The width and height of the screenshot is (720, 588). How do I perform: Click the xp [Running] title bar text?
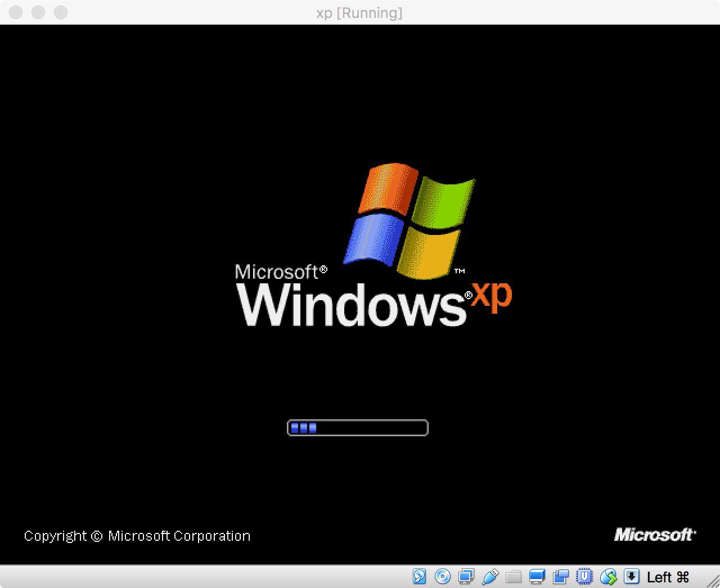[359, 13]
